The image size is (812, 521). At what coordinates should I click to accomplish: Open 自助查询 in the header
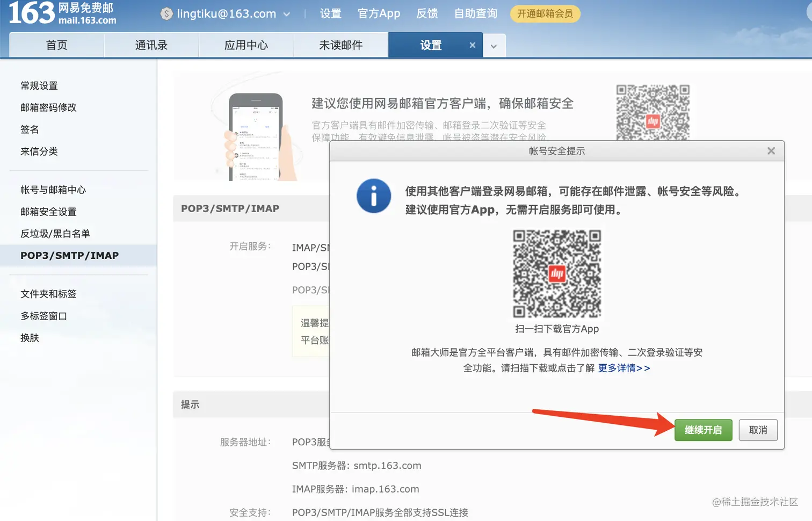(x=475, y=14)
